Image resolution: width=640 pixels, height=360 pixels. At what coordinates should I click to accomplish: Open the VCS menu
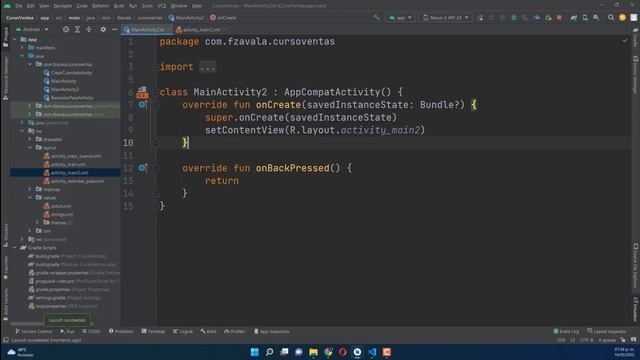162,6
